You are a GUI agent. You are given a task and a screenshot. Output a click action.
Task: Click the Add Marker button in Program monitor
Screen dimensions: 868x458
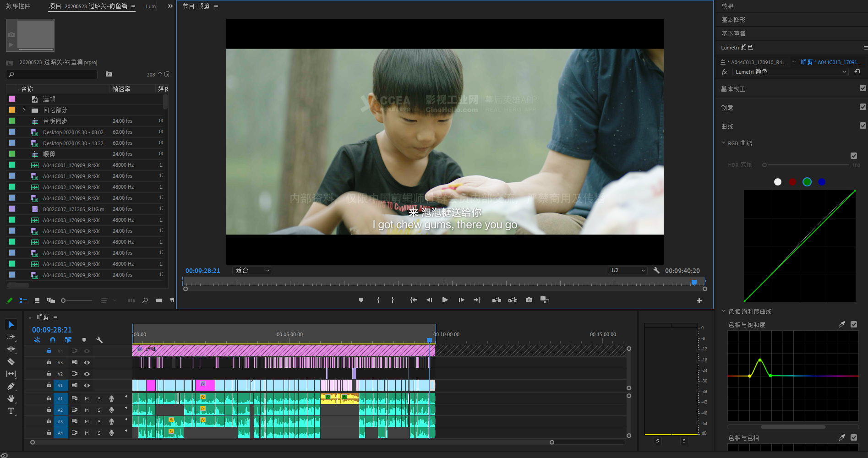[x=361, y=300]
